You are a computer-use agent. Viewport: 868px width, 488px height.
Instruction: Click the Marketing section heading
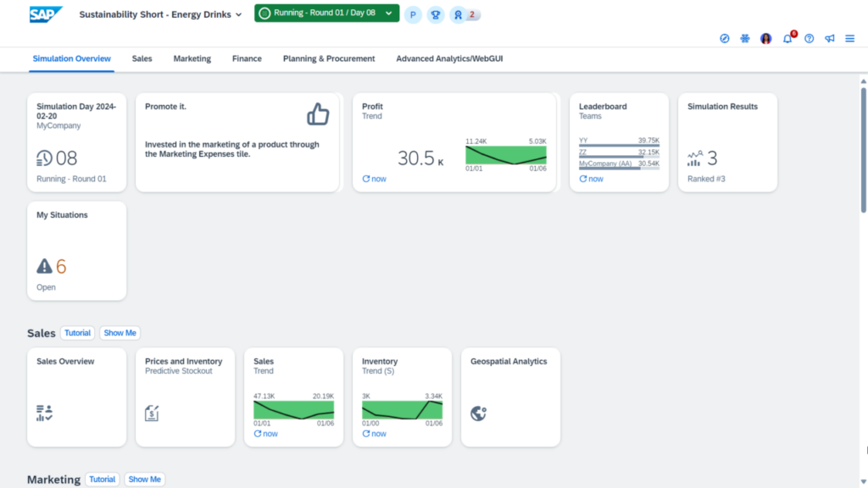point(53,480)
